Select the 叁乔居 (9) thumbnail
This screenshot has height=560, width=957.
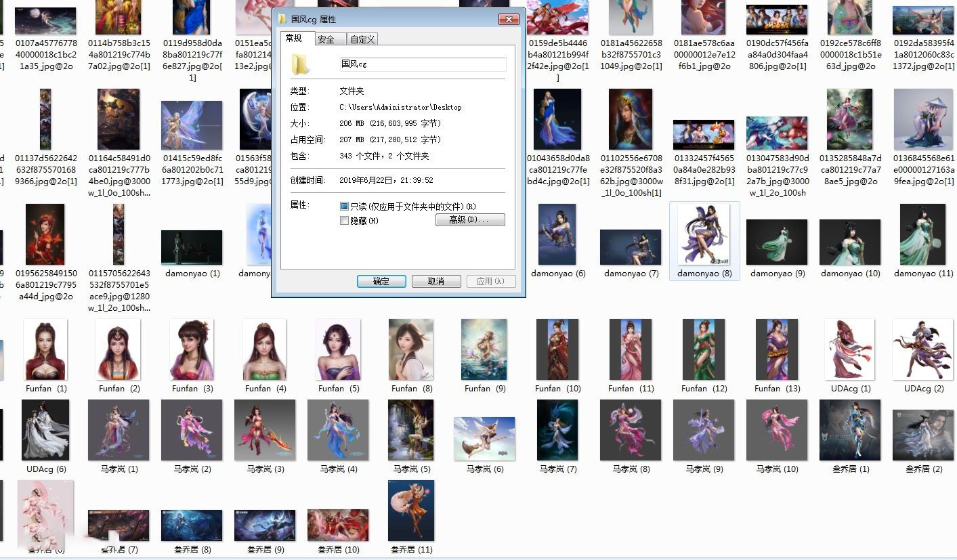click(x=265, y=525)
